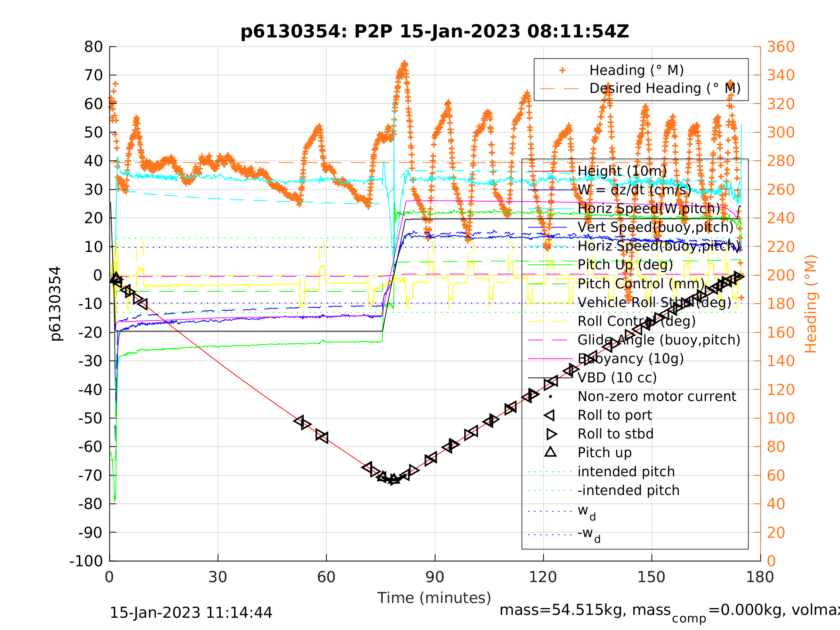Click the x-axis tick label 150
Screen dimensions: 840x630
(651, 577)
